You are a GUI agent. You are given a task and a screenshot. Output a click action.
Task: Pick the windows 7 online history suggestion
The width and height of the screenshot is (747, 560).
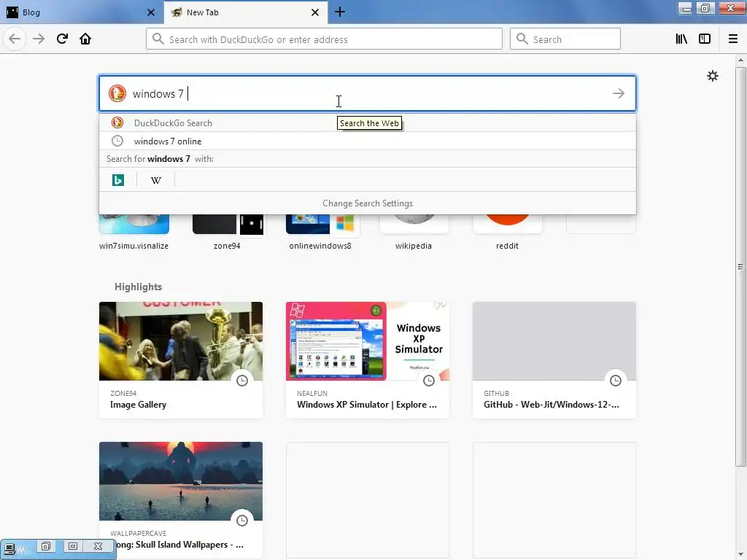tap(368, 141)
